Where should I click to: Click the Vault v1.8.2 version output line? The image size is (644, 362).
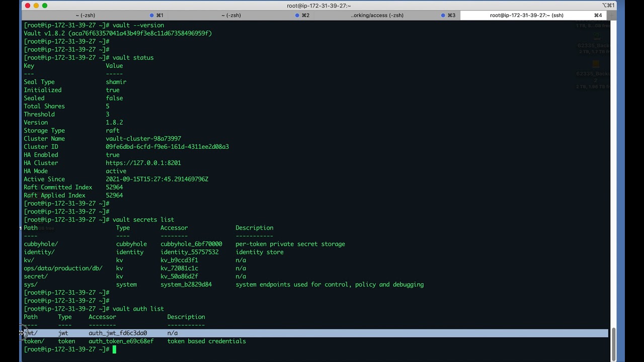point(118,33)
